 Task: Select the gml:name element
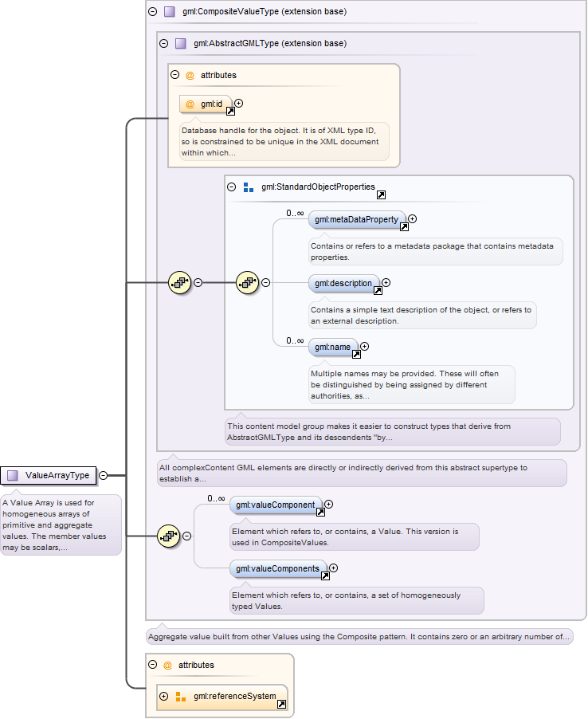333,347
